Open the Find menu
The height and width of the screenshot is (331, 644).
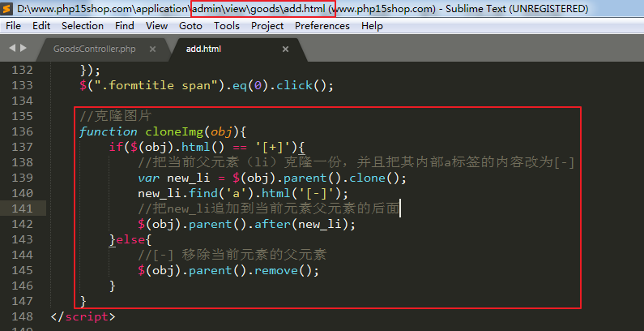(x=125, y=26)
